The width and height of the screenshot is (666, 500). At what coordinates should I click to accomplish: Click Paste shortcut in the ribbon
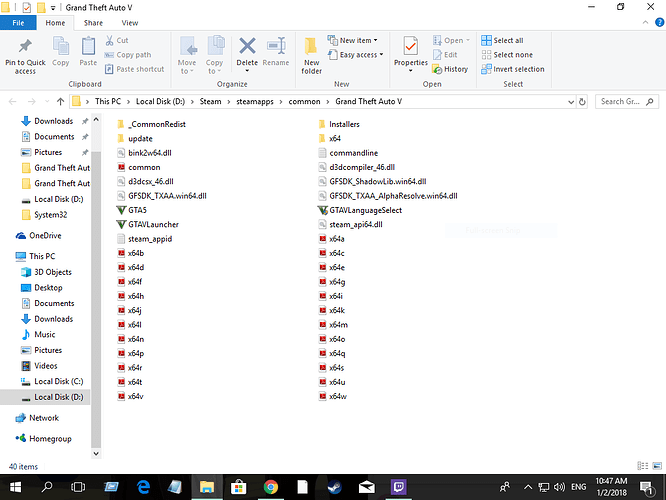pyautogui.click(x=134, y=69)
